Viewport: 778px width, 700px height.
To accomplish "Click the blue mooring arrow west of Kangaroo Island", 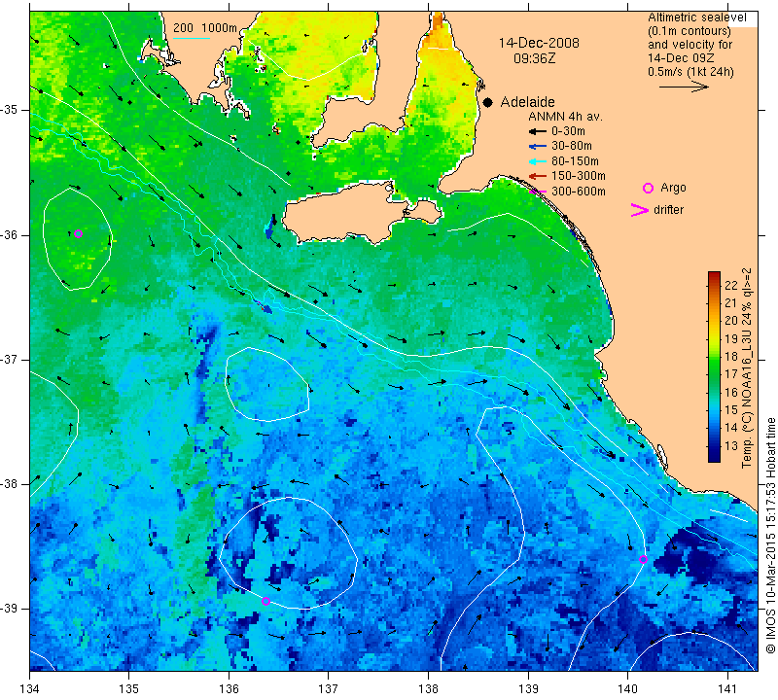I will 270,227.
